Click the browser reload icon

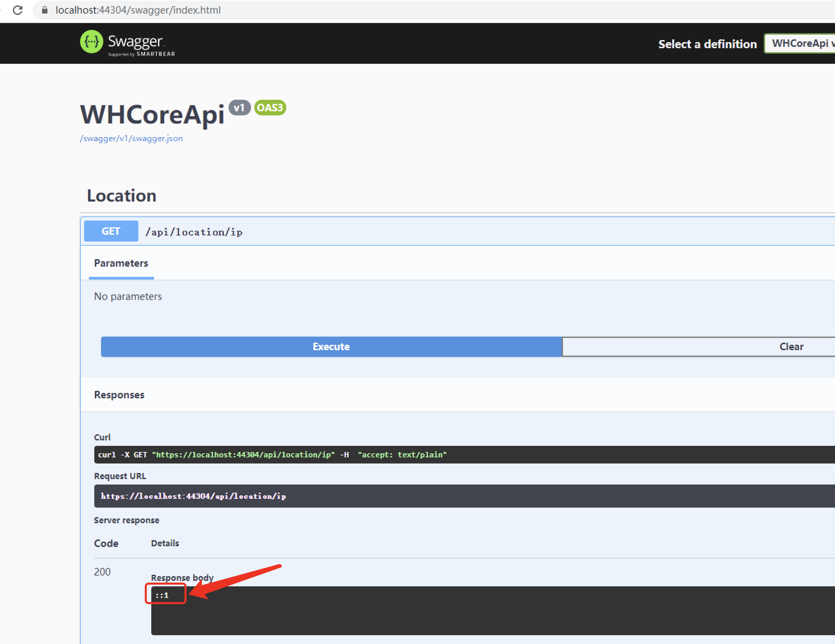click(18, 10)
